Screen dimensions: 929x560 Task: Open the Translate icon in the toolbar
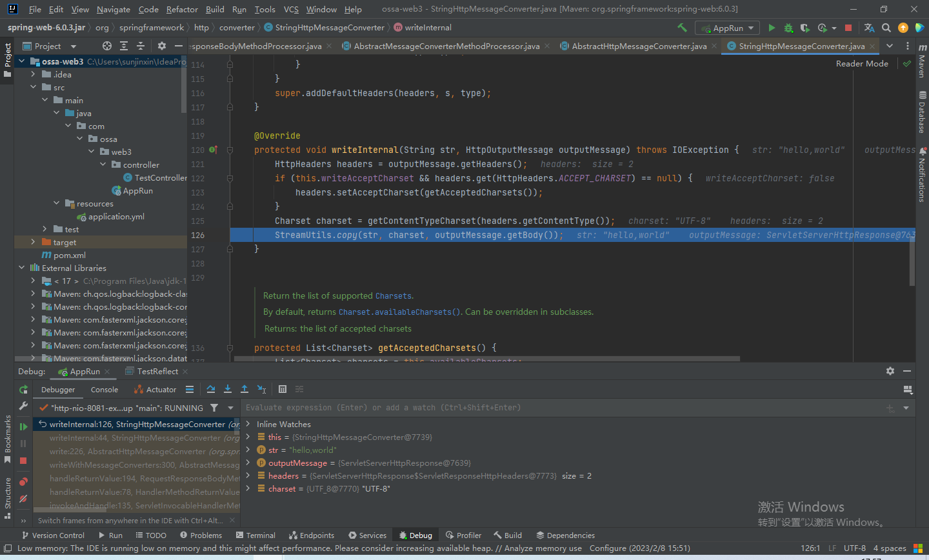pyautogui.click(x=869, y=28)
